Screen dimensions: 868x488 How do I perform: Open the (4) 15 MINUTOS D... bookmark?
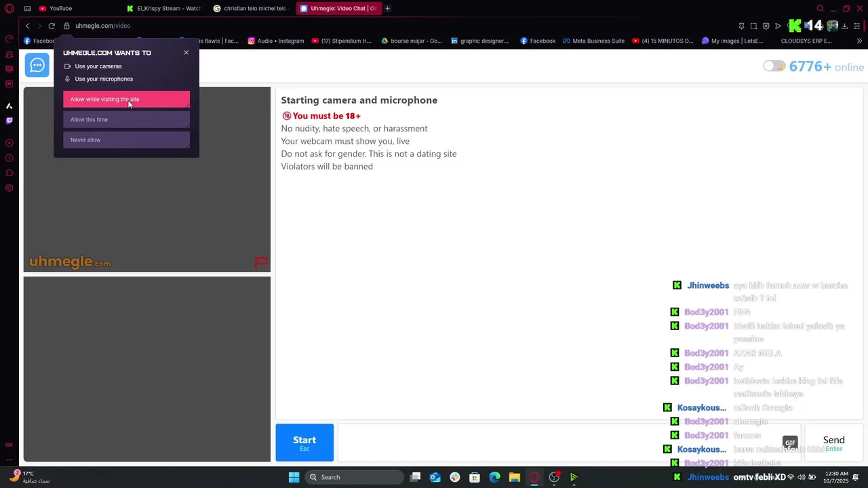[x=663, y=41]
